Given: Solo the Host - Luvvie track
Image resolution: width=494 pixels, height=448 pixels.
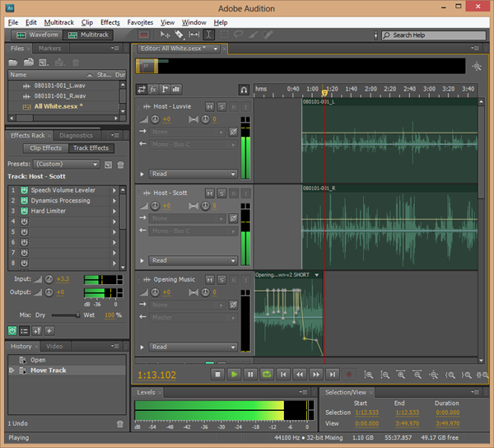Looking at the screenshot, I should (221, 107).
